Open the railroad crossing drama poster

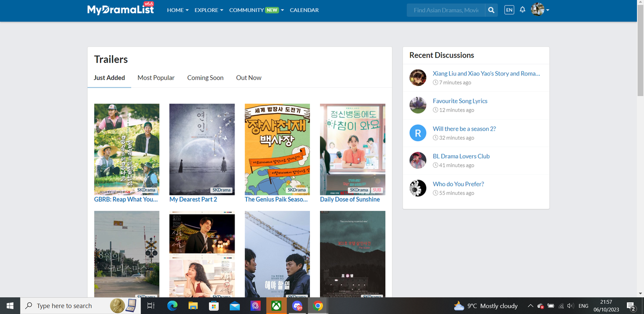[x=127, y=254]
